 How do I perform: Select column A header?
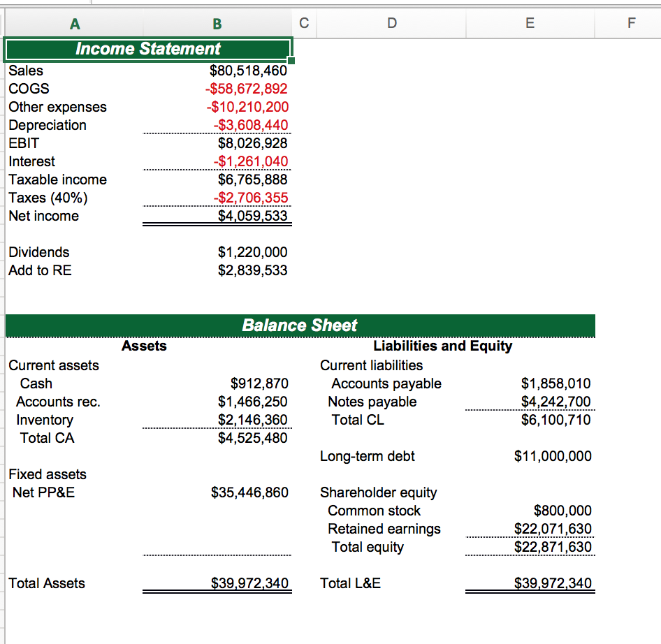[x=75, y=23]
